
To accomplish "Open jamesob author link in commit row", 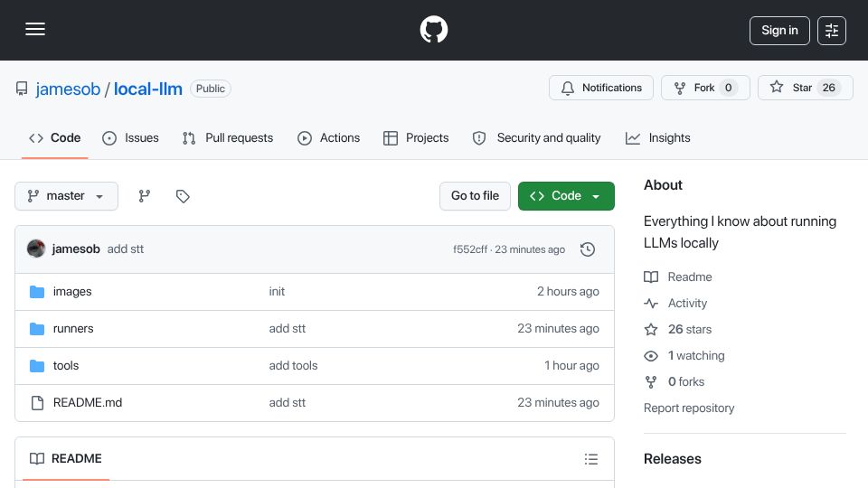I will point(76,249).
